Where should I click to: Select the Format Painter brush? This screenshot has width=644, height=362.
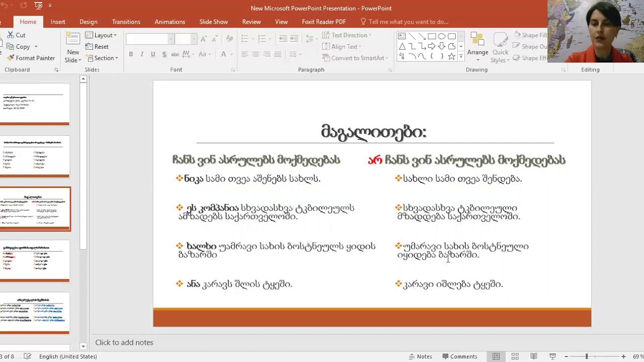[30, 58]
